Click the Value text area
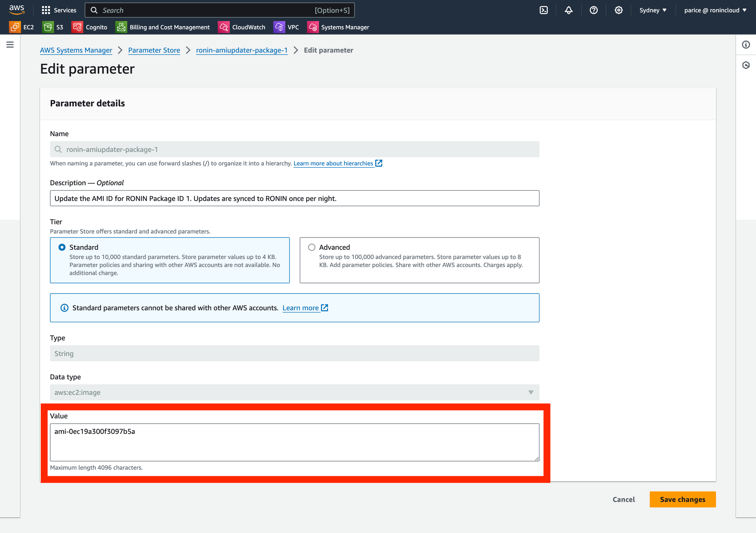756x533 pixels. pos(294,442)
